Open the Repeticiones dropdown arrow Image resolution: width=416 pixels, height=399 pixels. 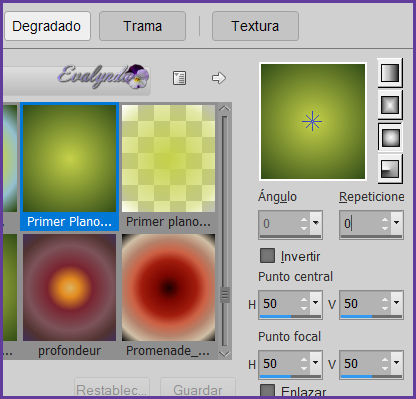click(x=397, y=222)
